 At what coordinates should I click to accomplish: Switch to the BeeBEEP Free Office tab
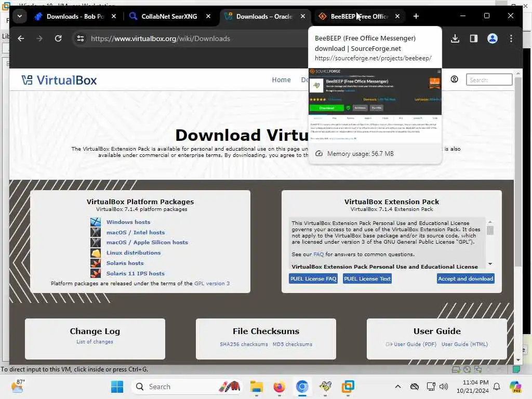coord(359,16)
